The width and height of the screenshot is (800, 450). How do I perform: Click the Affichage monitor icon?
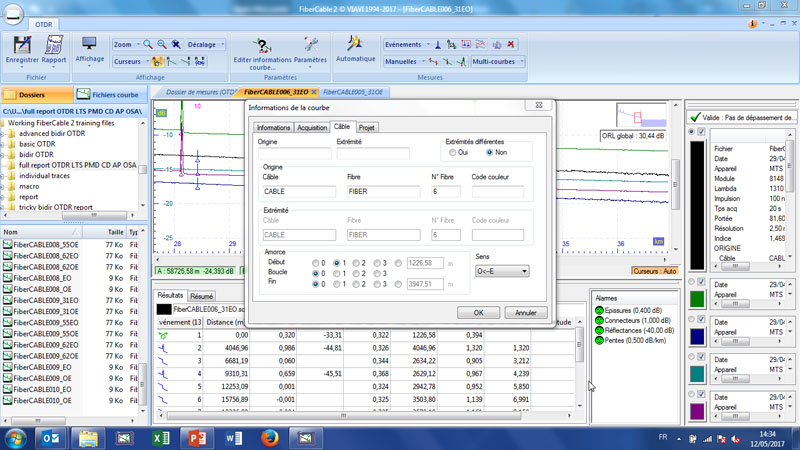[89, 45]
